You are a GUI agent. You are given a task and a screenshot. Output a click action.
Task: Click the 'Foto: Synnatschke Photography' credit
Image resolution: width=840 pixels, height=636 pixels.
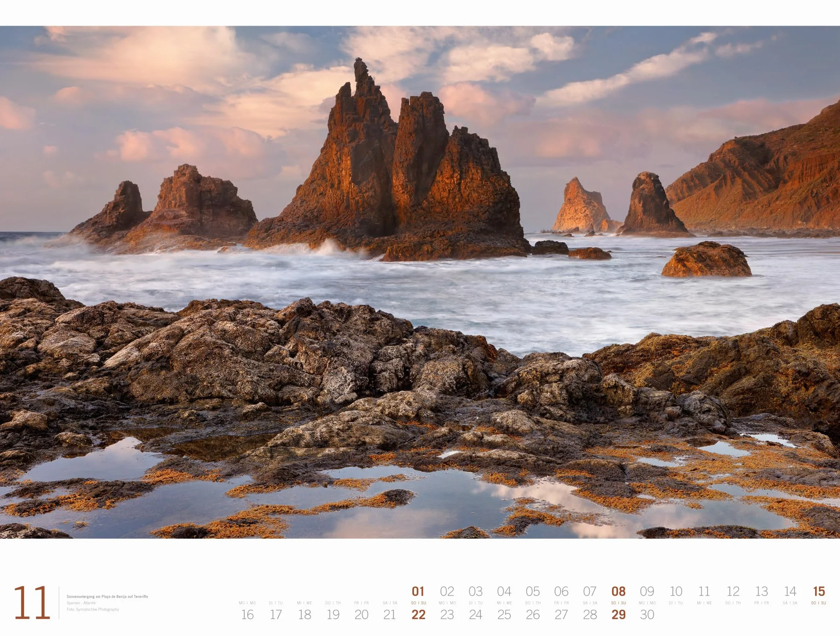click(93, 609)
